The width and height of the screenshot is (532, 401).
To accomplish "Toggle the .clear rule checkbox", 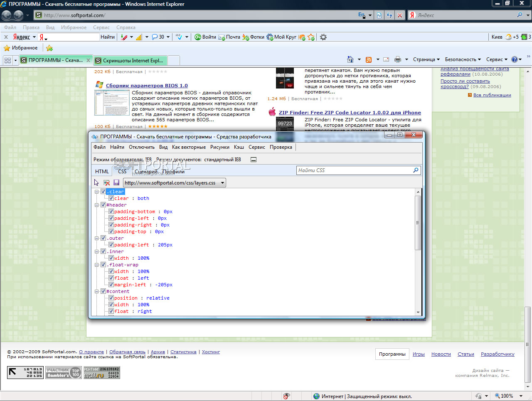I will [x=103, y=192].
